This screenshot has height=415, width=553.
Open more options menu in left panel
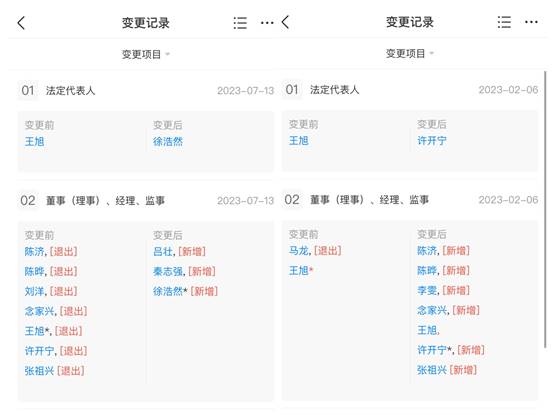coord(267,23)
